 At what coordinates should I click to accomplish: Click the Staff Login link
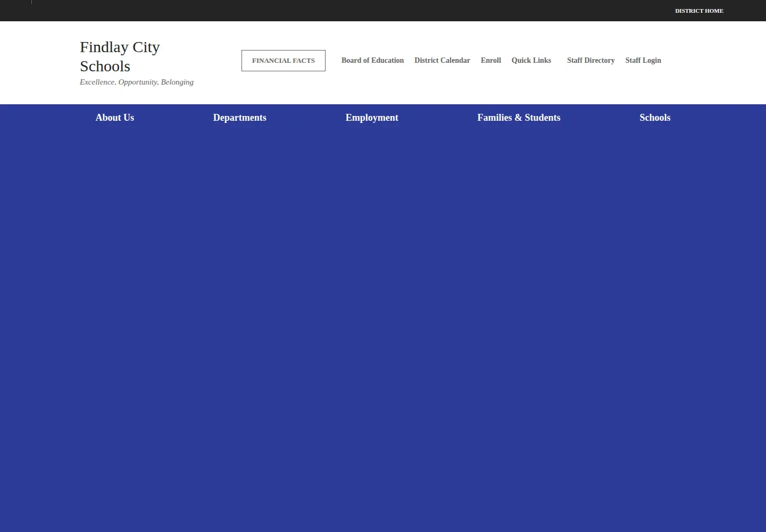(x=643, y=61)
